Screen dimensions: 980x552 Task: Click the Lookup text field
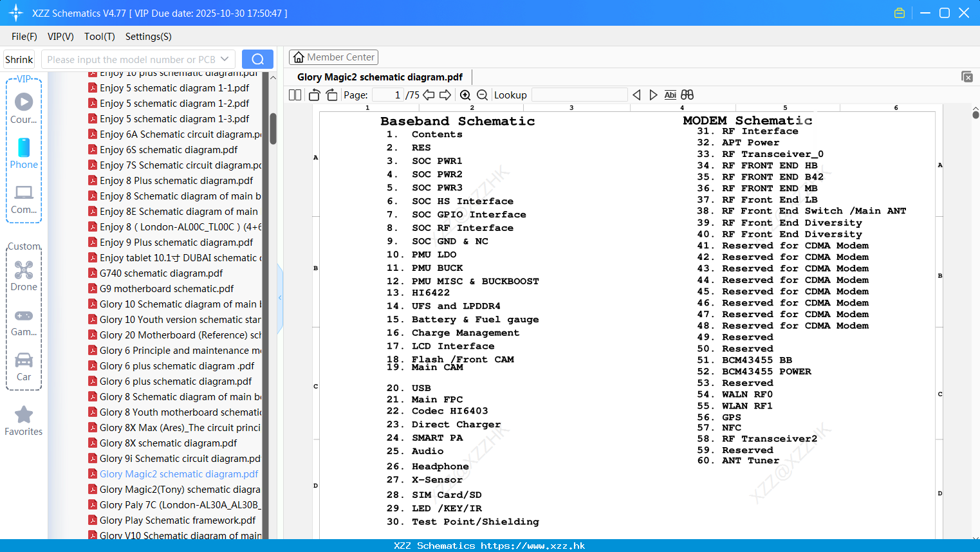click(x=580, y=95)
